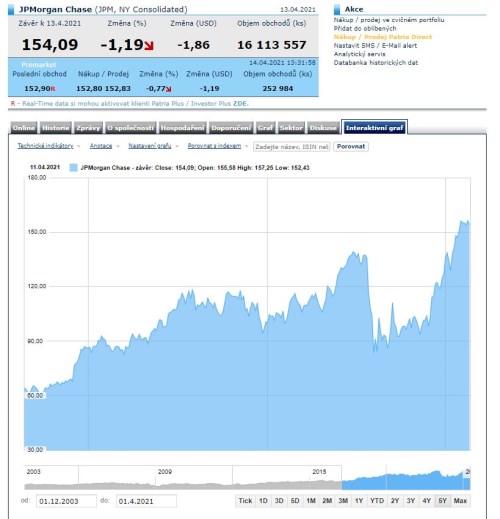The image size is (500, 519).
Task: Click the 'do' end date field
Action: [x=146, y=501]
